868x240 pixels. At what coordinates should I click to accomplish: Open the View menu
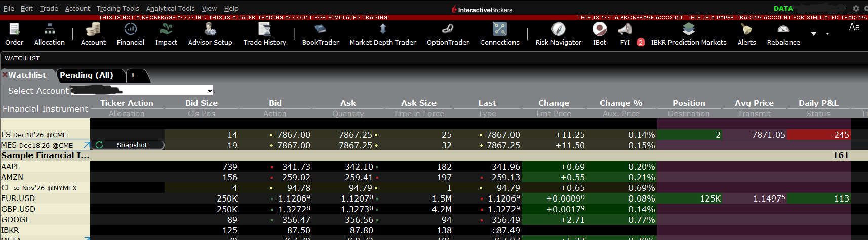209,8
